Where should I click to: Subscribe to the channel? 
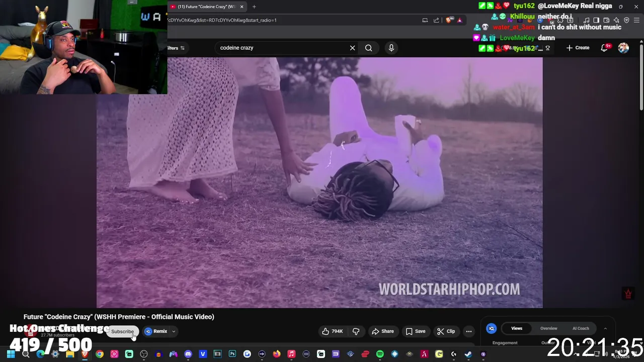pos(122,331)
